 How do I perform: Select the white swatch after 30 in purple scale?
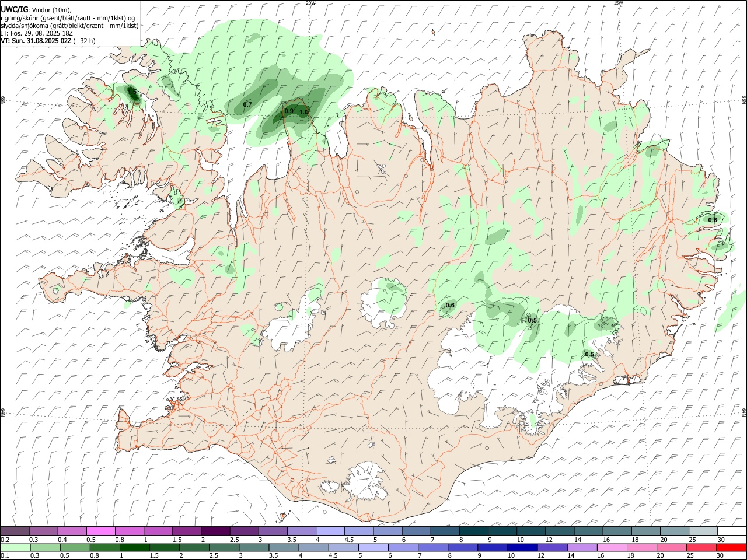[x=732, y=531]
